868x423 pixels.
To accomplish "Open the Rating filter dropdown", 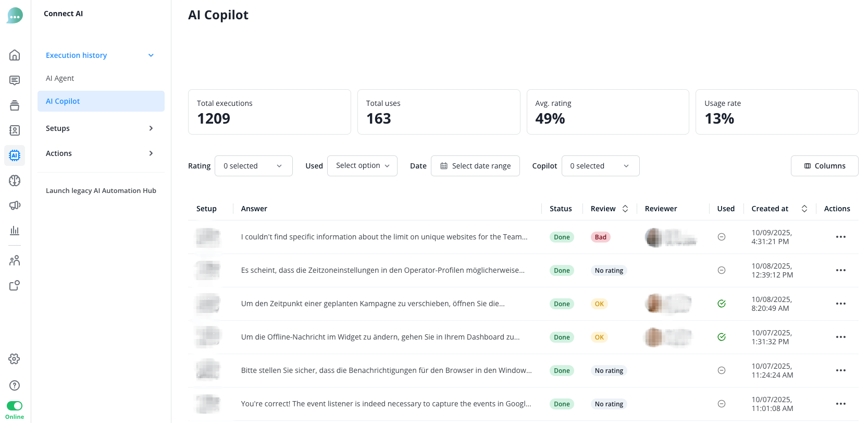I will click(253, 166).
